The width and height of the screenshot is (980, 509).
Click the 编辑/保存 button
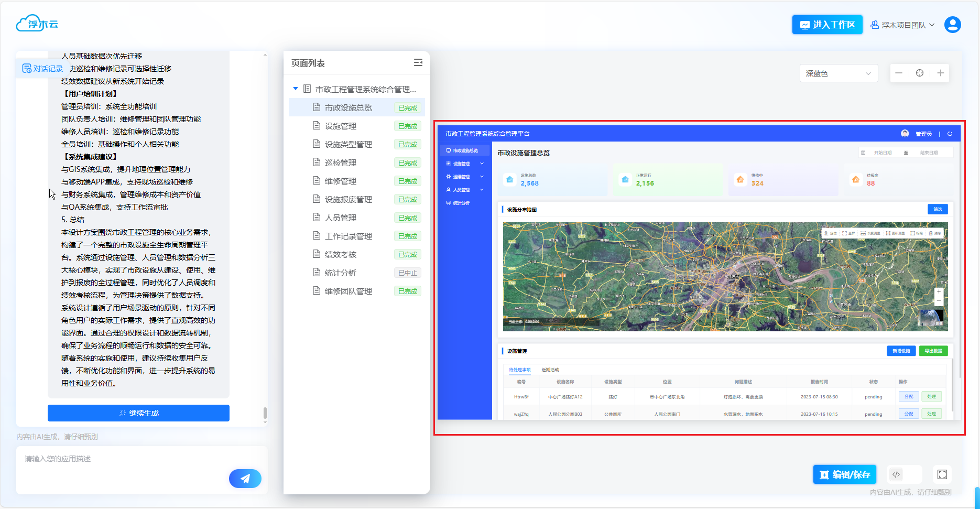tap(845, 474)
